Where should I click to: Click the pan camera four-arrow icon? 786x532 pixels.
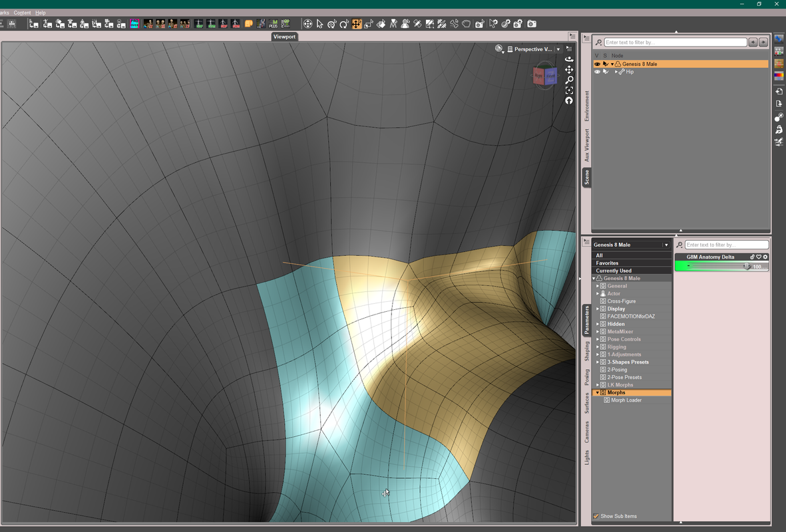point(569,70)
